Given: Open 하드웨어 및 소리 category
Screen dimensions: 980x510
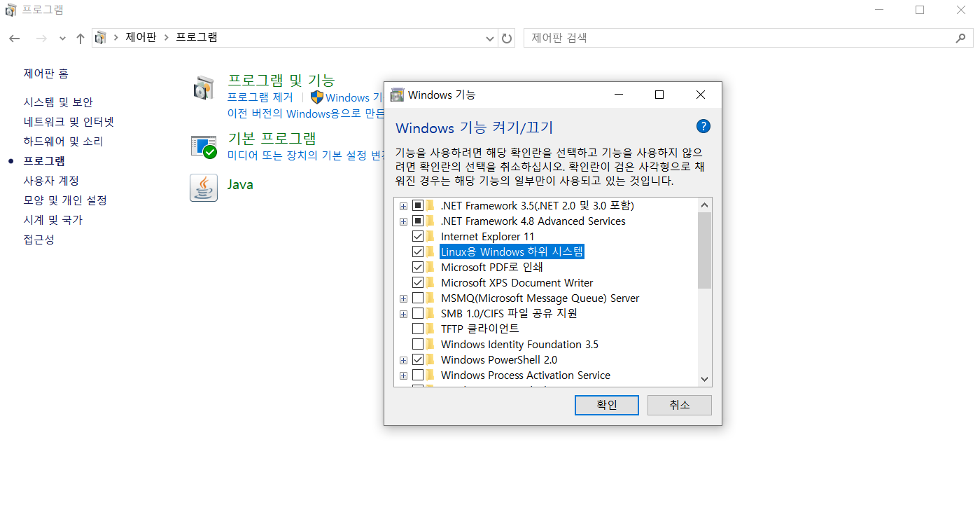Looking at the screenshot, I should click(x=63, y=142).
